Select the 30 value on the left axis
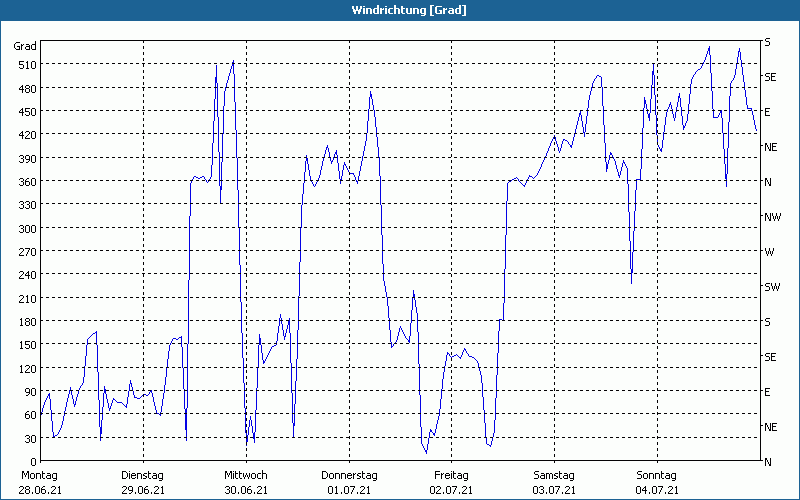 (31, 439)
